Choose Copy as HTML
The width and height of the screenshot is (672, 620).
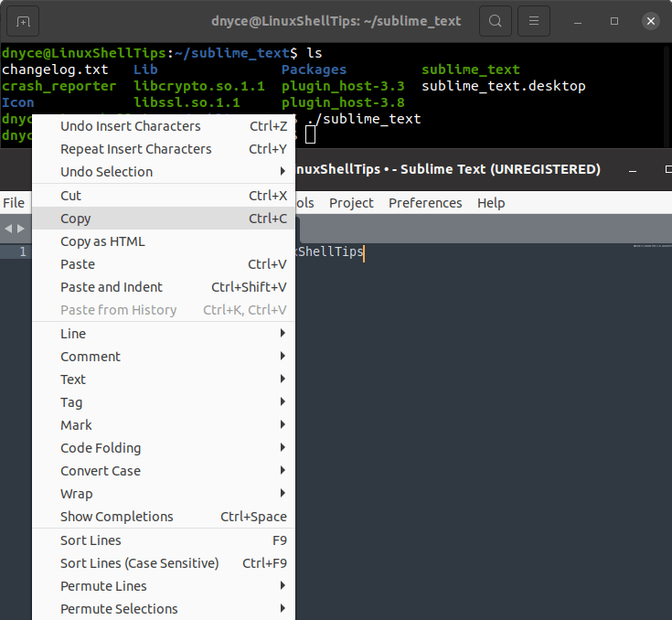(164, 241)
